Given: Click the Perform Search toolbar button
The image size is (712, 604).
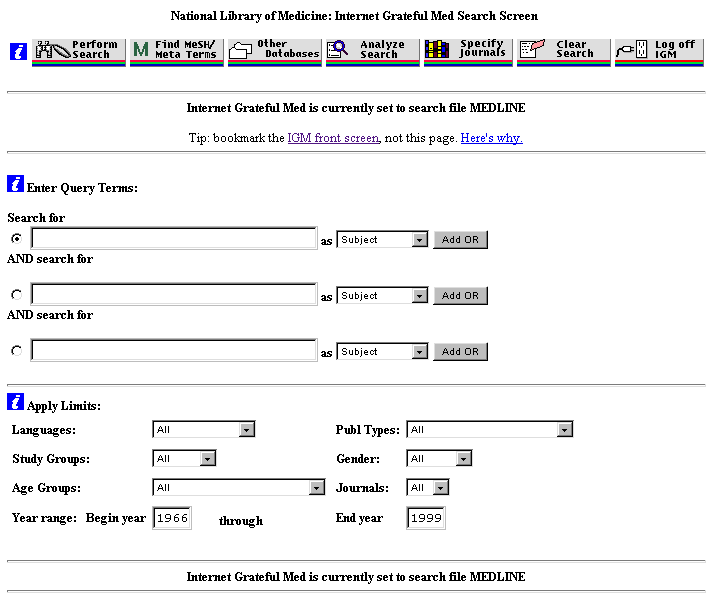Looking at the screenshot, I should (x=79, y=53).
